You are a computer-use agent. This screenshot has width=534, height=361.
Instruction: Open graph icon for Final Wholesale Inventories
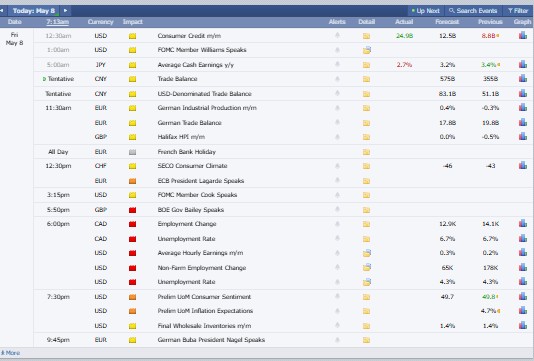point(523,325)
